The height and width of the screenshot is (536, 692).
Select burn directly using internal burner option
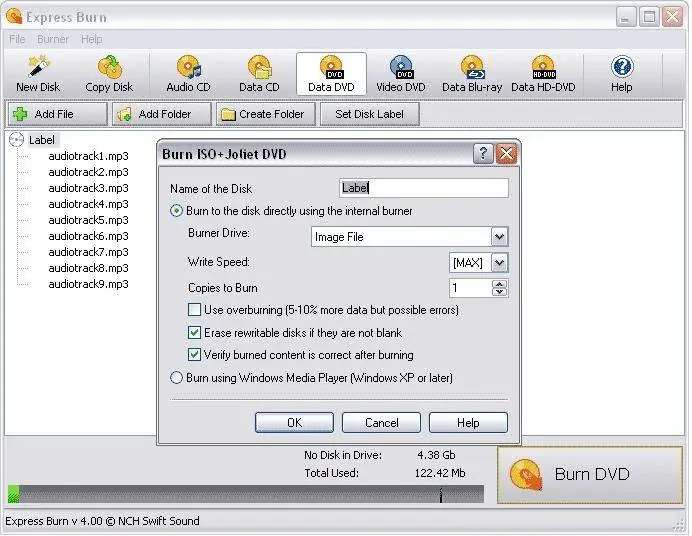177,211
